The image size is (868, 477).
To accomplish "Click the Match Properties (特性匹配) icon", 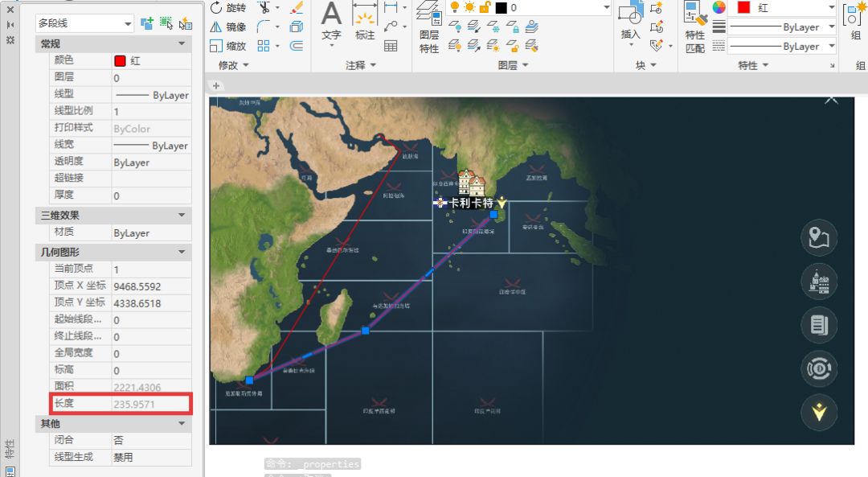I will [x=694, y=27].
